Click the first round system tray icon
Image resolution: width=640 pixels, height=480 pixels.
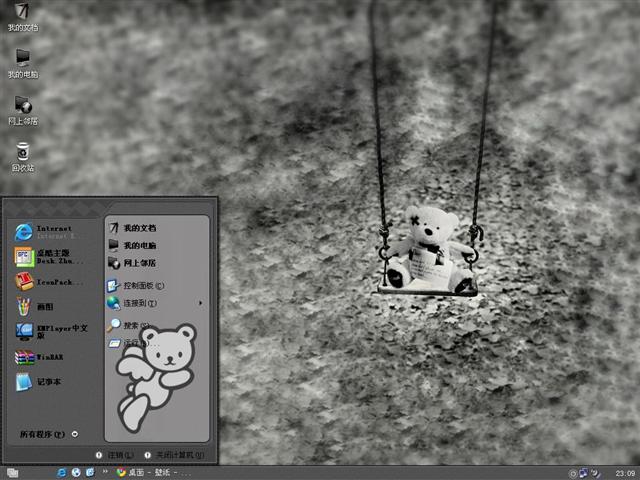click(x=573, y=473)
